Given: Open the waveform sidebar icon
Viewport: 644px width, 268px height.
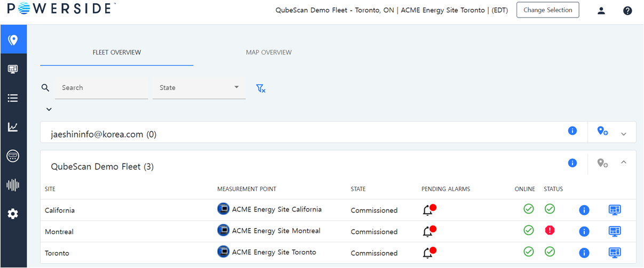Looking at the screenshot, I should (13, 185).
